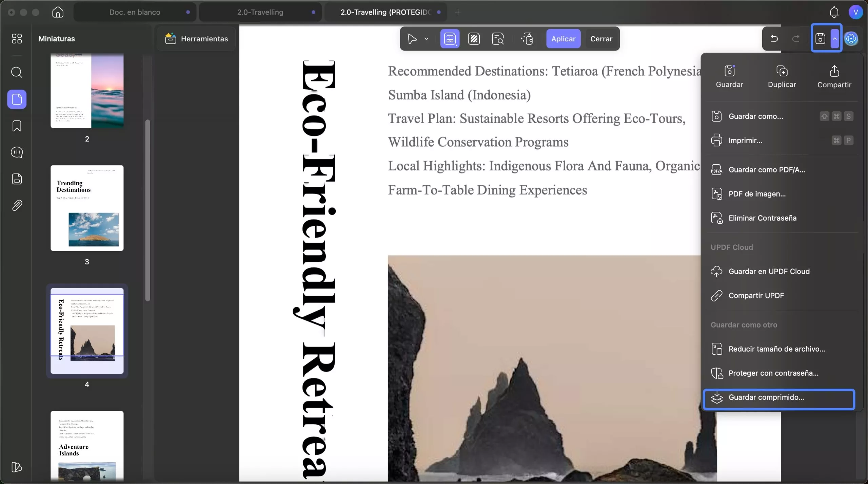Image resolution: width=868 pixels, height=484 pixels.
Task: Click the 'Sumba Island (Indonesia)' text line
Action: coord(459,95)
